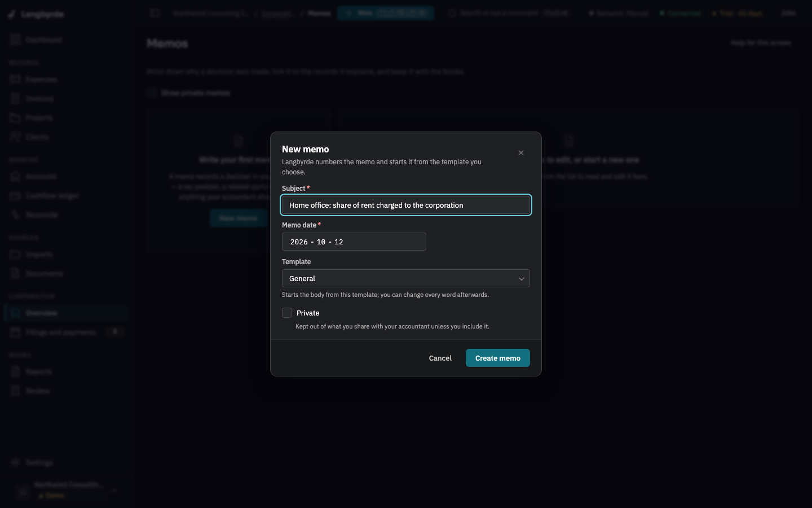Open Cashflow ledger icon in the sidebar
Viewport: 812px width, 508px height.
click(x=16, y=195)
